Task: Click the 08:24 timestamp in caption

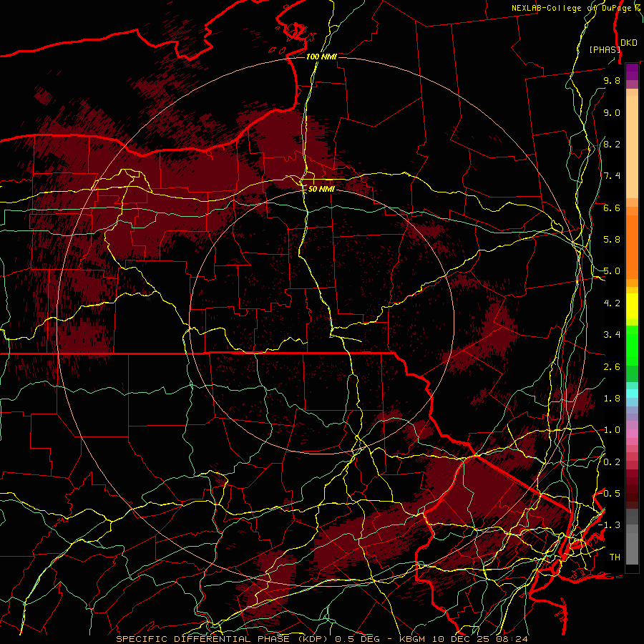Action: [x=513, y=639]
